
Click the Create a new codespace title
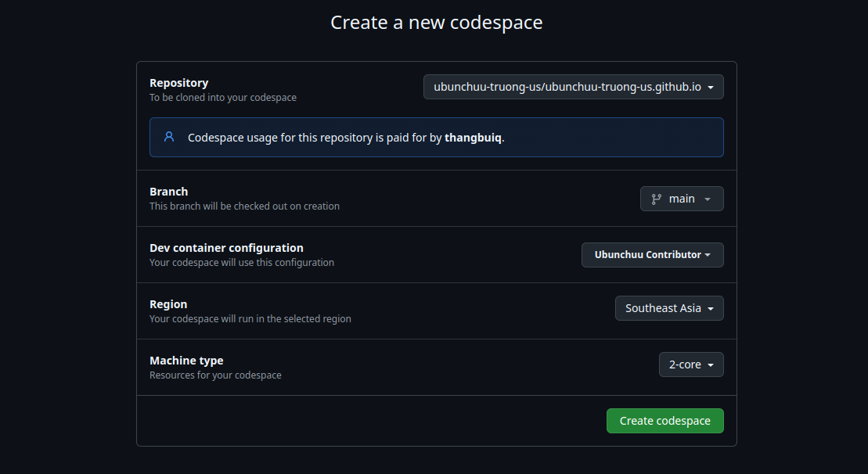click(436, 22)
